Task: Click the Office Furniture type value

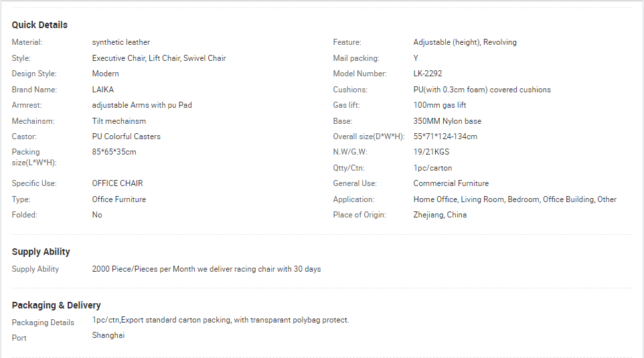Action: (118, 199)
